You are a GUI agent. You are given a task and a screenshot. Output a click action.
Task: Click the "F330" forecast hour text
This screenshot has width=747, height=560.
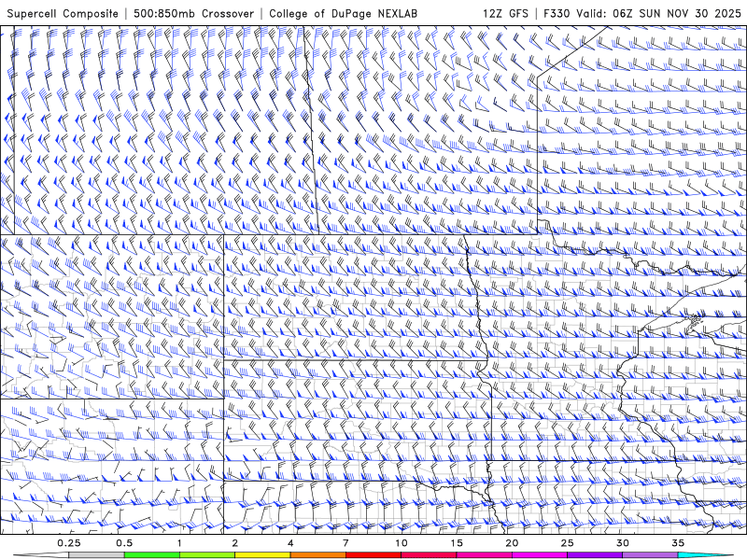click(x=557, y=13)
